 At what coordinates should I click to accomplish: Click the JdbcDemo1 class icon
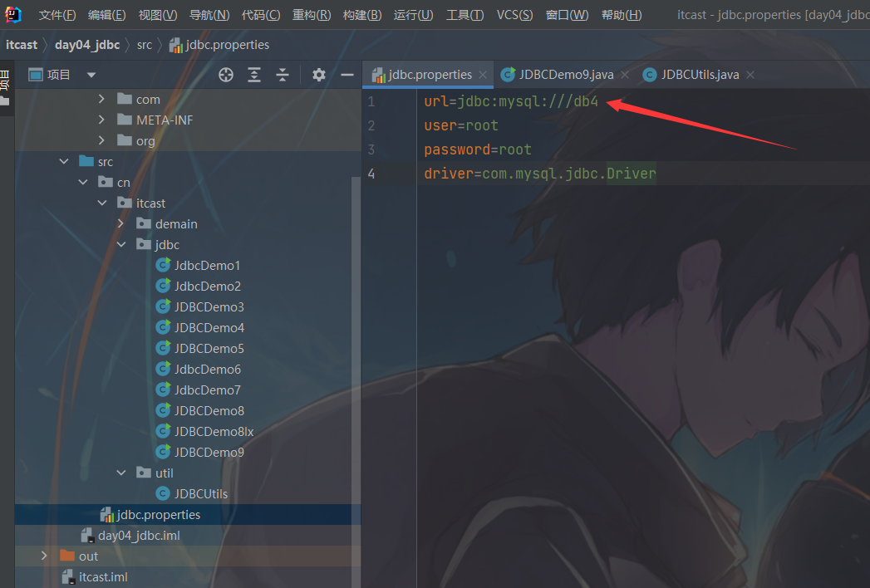(163, 265)
